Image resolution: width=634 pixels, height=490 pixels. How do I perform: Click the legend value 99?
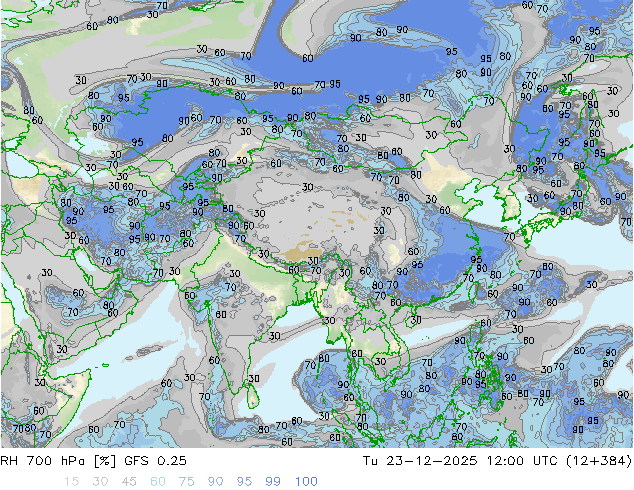click(x=273, y=482)
